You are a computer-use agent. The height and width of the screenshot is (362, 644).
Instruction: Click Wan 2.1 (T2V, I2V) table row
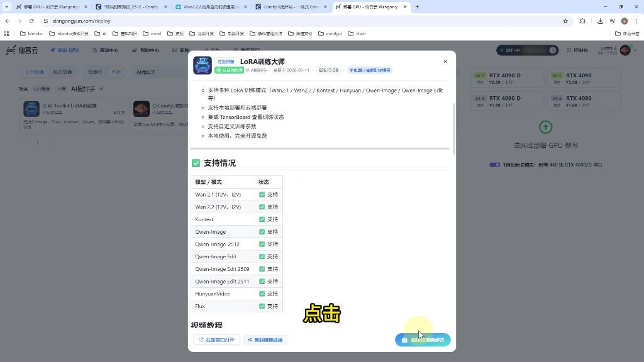236,195
